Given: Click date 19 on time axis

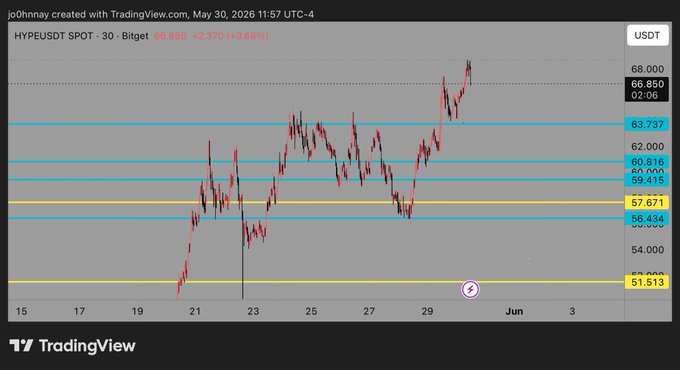Looking at the screenshot, I should click(x=137, y=311).
